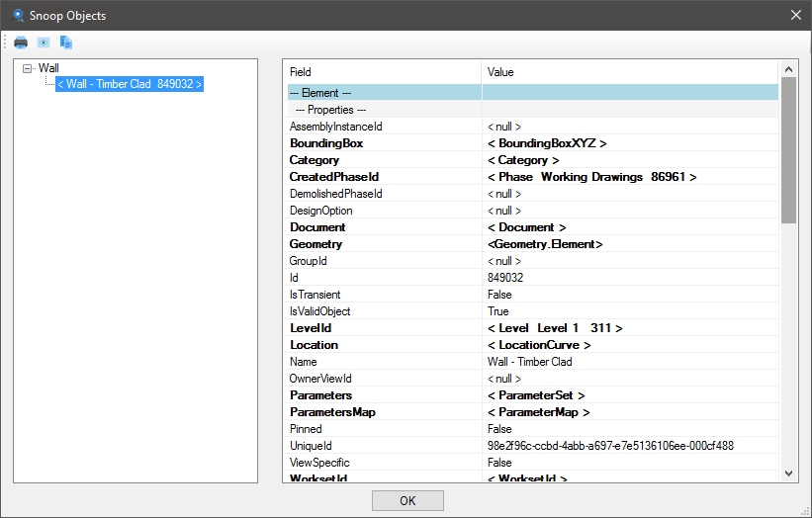The image size is (812, 518).
Task: Select the AssemblyInstanceId field
Action: [335, 127]
